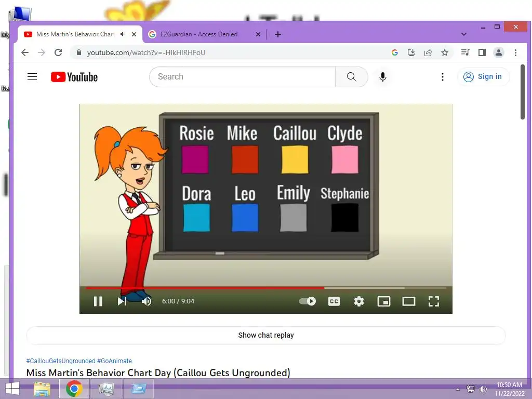Click Chrome icon in taskbar

74,389
